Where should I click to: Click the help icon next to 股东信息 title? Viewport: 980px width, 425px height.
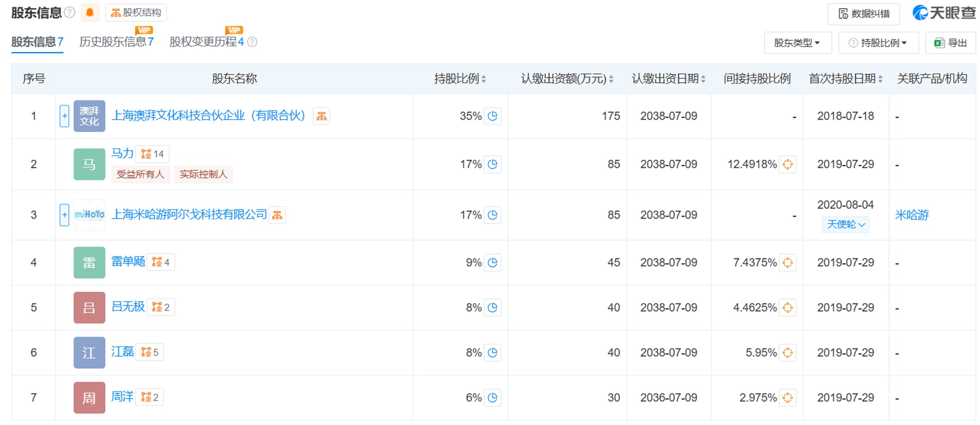point(70,13)
